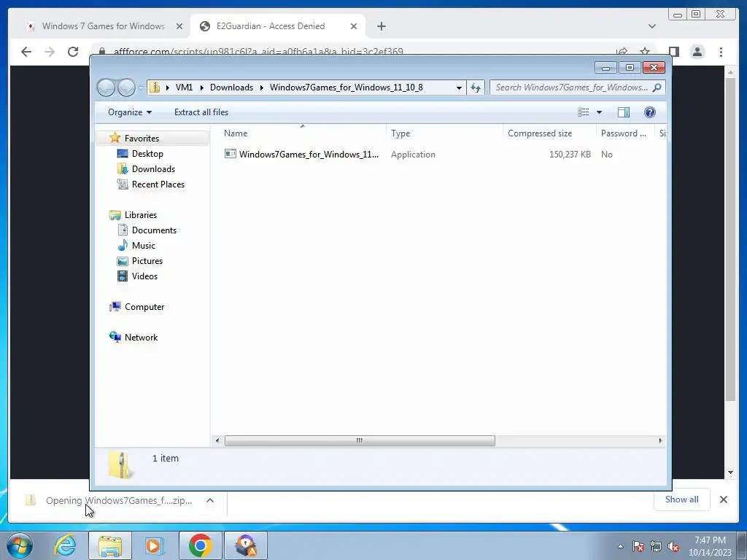The image size is (747, 560).
Task: Click the magnifier icon in the search box
Action: pos(657,87)
